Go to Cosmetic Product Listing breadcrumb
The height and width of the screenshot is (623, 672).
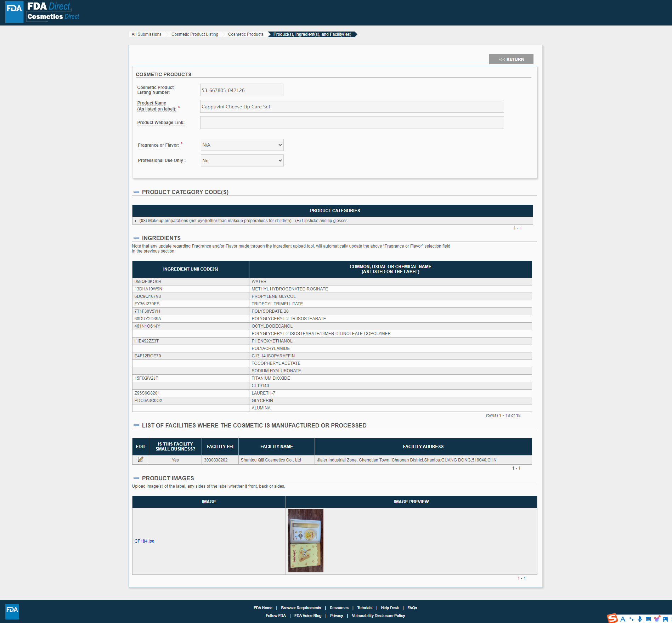pyautogui.click(x=194, y=34)
